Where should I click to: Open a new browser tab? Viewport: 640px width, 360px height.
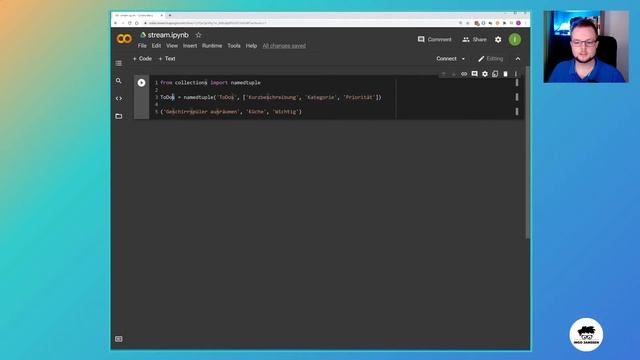coord(170,16)
